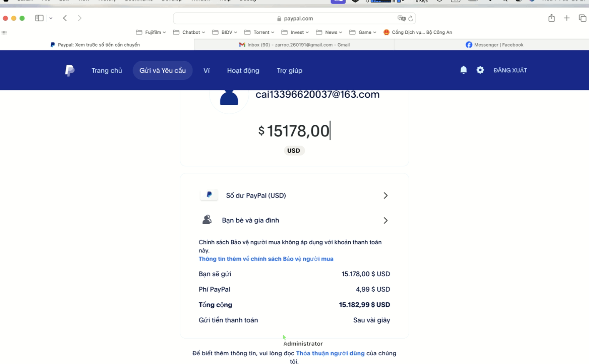Click the 15.182,99 $ USD total
Screen dimensions: 589x364
[364, 305]
